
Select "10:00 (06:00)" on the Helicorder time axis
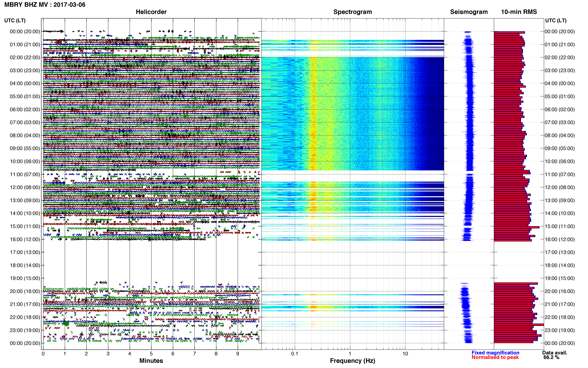click(x=25, y=161)
